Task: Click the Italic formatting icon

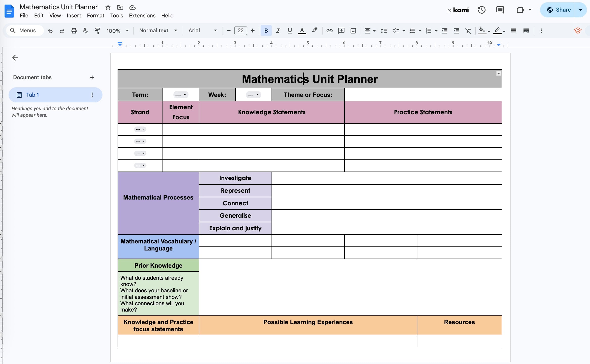Action: pyautogui.click(x=278, y=31)
